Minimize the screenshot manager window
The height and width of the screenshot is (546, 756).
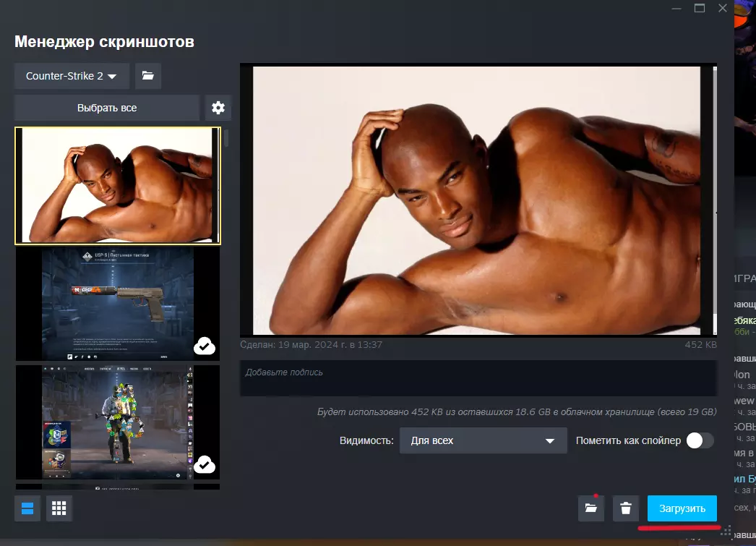click(x=676, y=8)
